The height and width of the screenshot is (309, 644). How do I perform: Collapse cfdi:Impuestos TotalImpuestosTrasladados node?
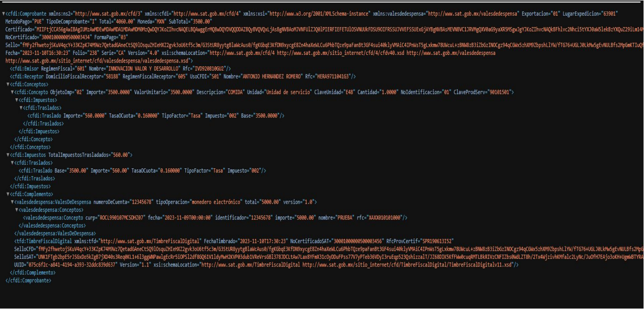tap(8, 154)
